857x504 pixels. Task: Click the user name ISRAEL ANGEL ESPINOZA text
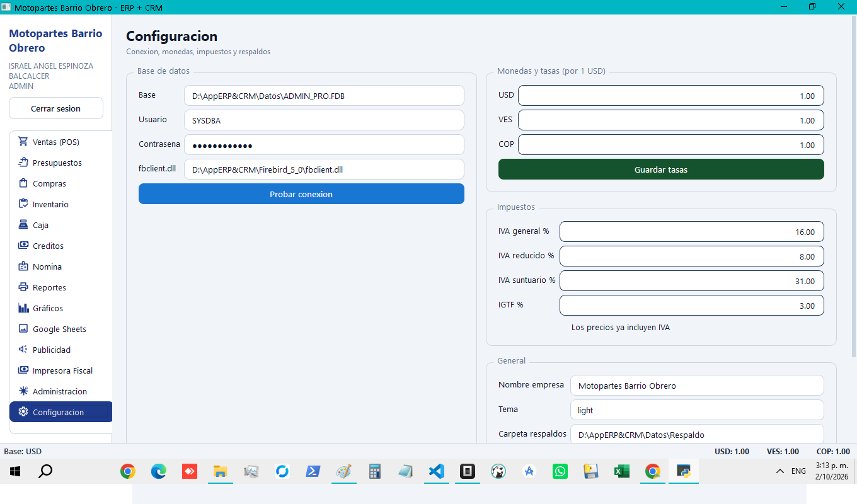click(51, 66)
